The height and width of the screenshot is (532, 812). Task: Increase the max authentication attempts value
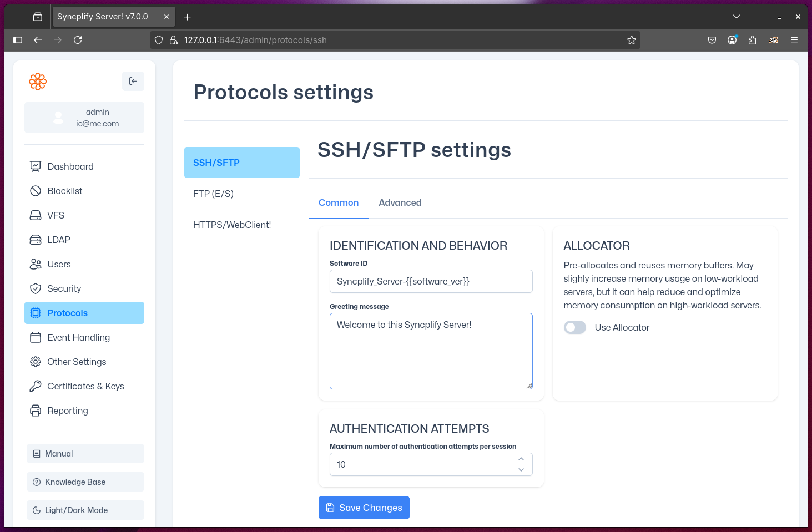(521, 459)
